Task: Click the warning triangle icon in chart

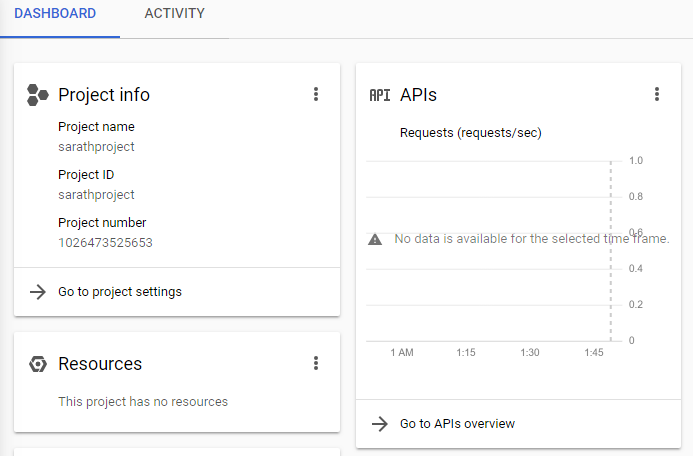Action: tap(375, 239)
